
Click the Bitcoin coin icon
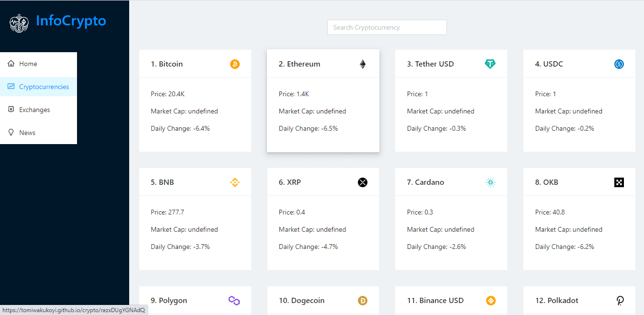coord(234,64)
